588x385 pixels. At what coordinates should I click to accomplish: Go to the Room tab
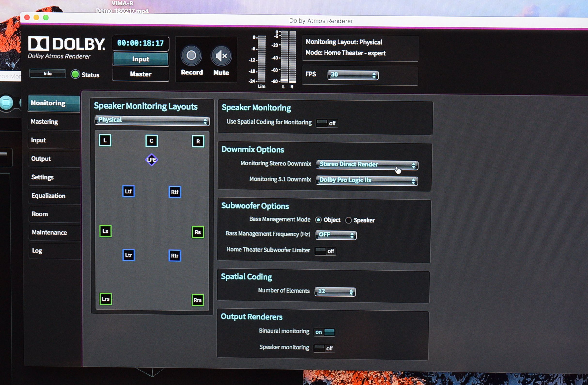(x=55, y=214)
